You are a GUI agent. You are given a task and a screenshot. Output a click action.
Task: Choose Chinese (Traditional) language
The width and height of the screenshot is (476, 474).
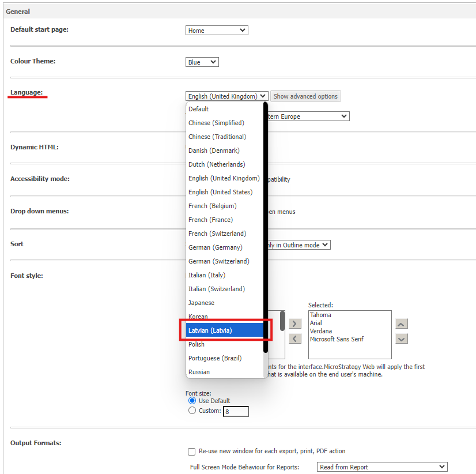[225, 137]
